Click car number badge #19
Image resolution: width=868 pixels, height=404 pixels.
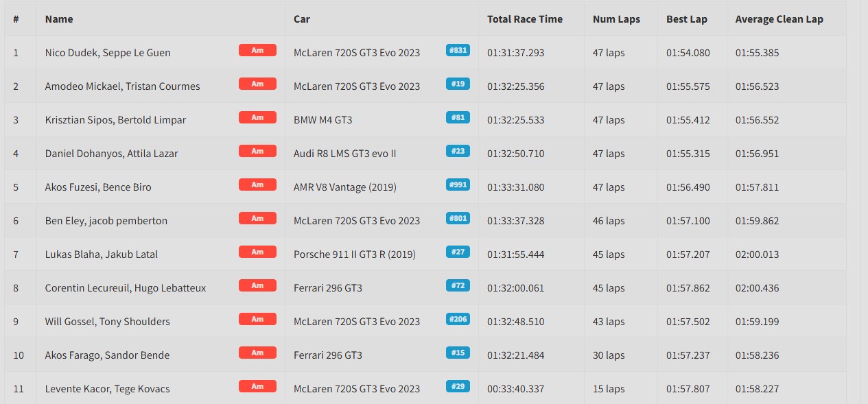[x=458, y=84]
